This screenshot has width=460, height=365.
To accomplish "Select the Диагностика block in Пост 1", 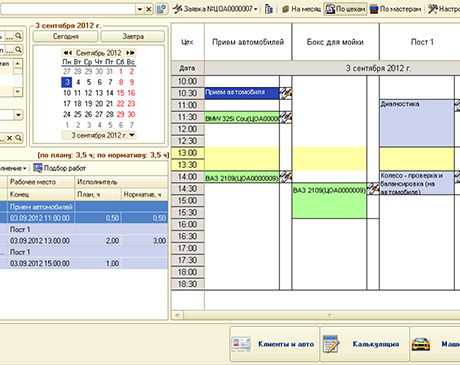I will pos(417,123).
